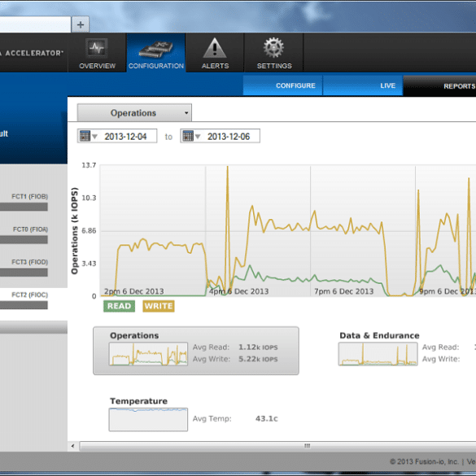The width and height of the screenshot is (476, 476).
Task: Click FCT3 (FIOD) usage bar
Action: pos(24,273)
